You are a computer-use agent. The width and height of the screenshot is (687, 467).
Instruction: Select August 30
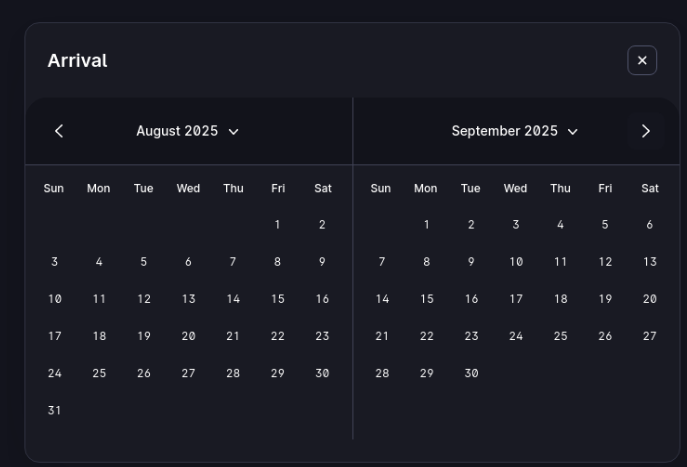322,374
